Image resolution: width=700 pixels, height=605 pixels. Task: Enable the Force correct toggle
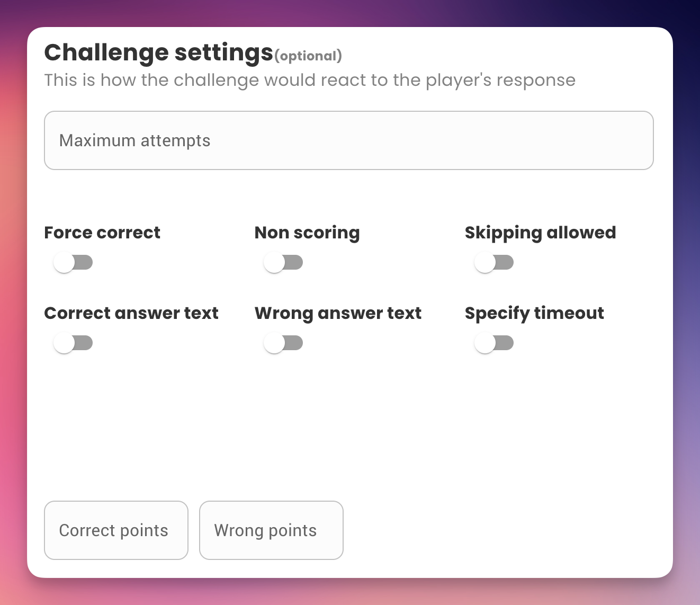coord(73,263)
